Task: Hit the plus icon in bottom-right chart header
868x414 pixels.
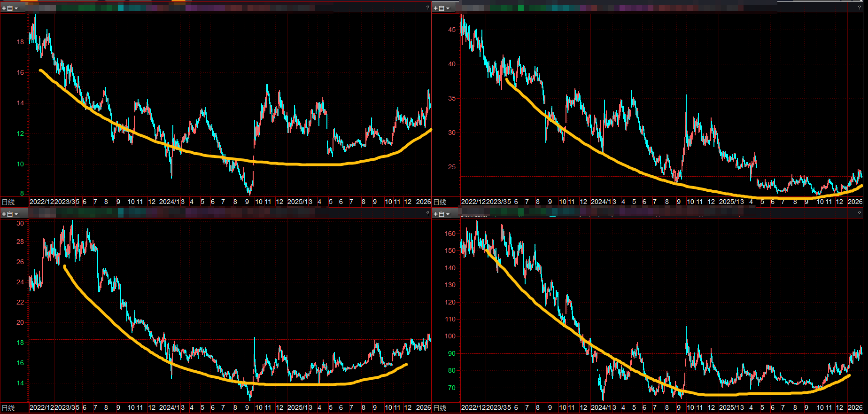Action: click(x=436, y=214)
